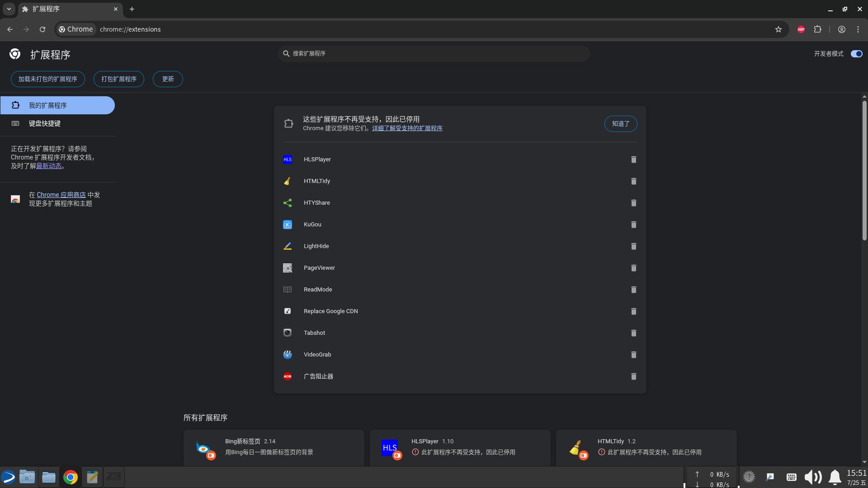868x488 pixels.
Task: Open the volume icon in system tray
Action: pyautogui.click(x=812, y=477)
